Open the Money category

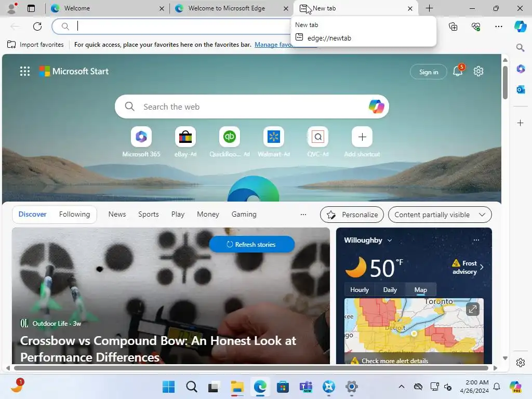[x=208, y=215]
